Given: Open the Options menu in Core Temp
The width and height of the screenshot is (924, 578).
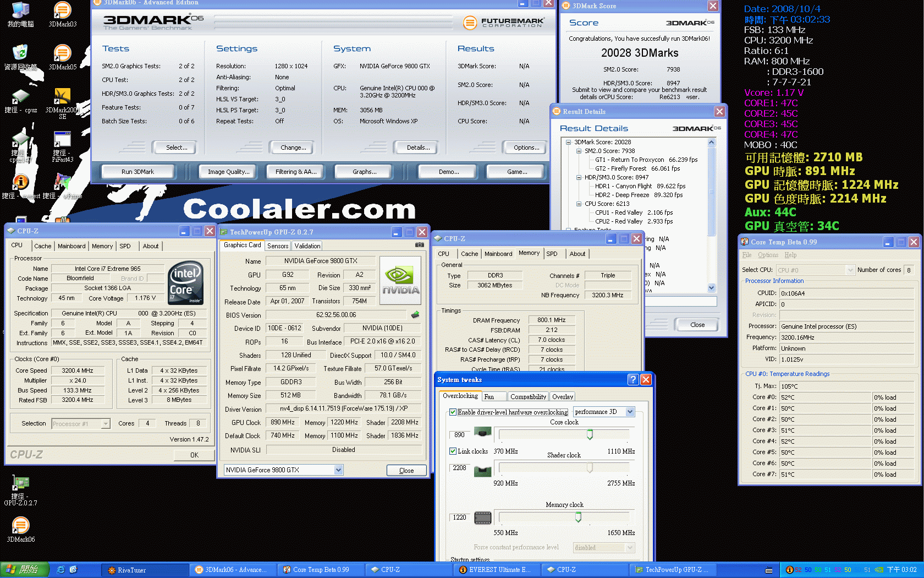Looking at the screenshot, I should click(x=768, y=255).
